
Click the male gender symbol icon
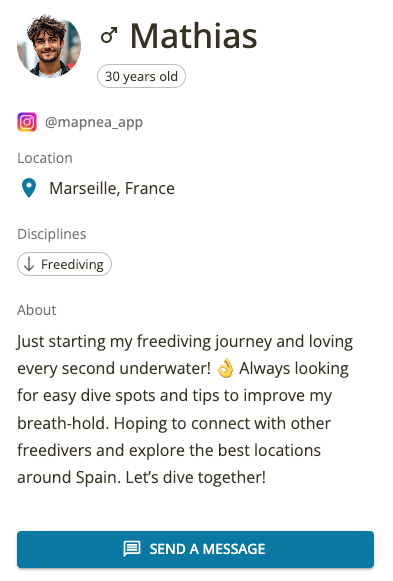[109, 36]
